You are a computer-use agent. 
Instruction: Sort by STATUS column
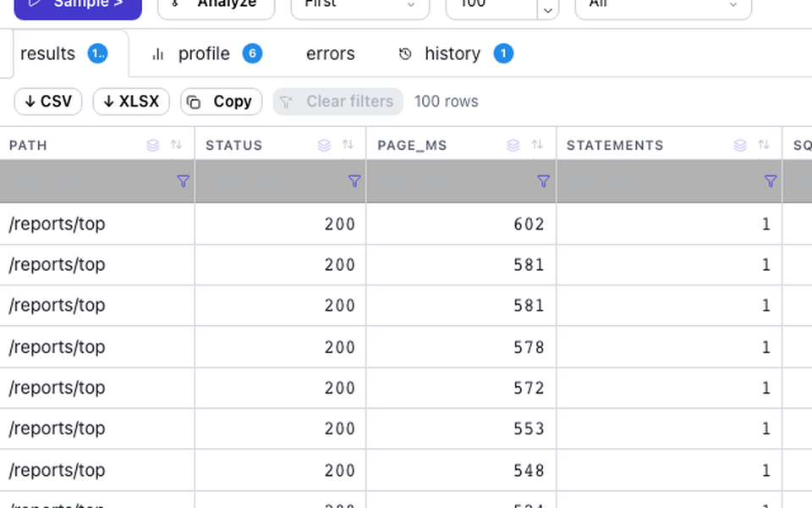coord(348,145)
